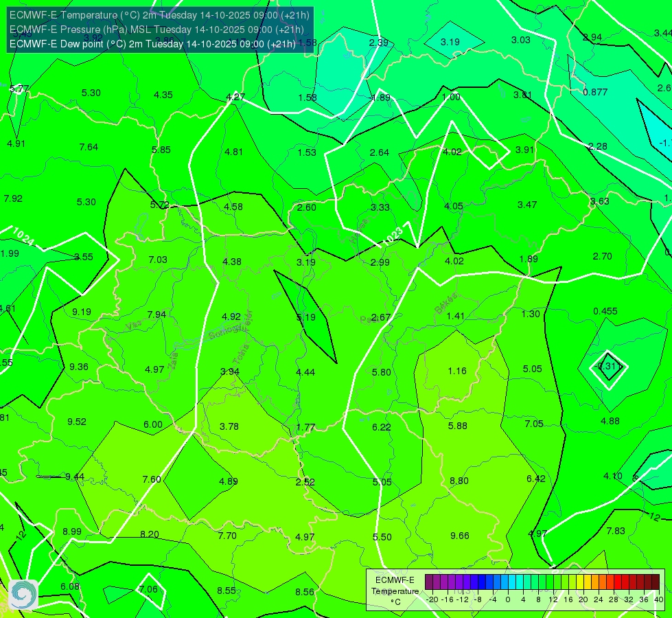Click the dew point value 3.47
The width and height of the screenshot is (672, 618).
(x=526, y=205)
